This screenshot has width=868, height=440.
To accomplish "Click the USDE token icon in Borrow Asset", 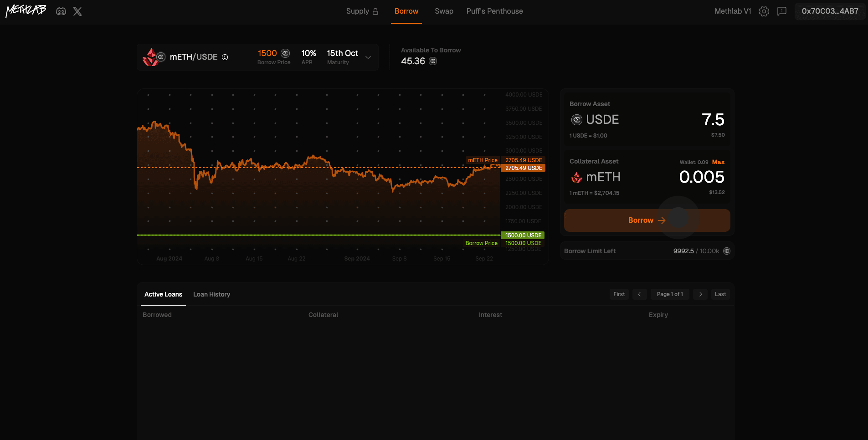I will click(x=576, y=120).
